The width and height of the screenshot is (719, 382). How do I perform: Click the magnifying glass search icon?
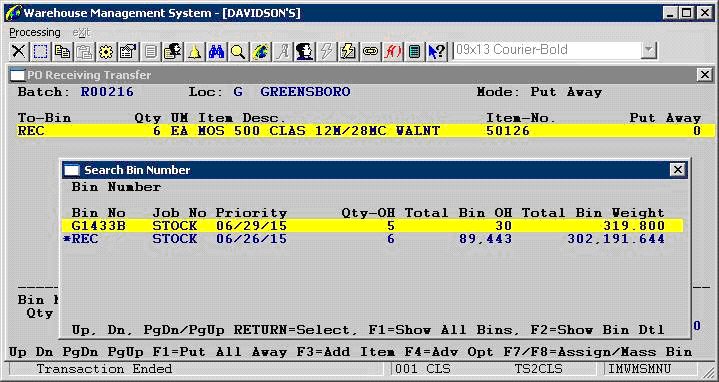point(238,51)
